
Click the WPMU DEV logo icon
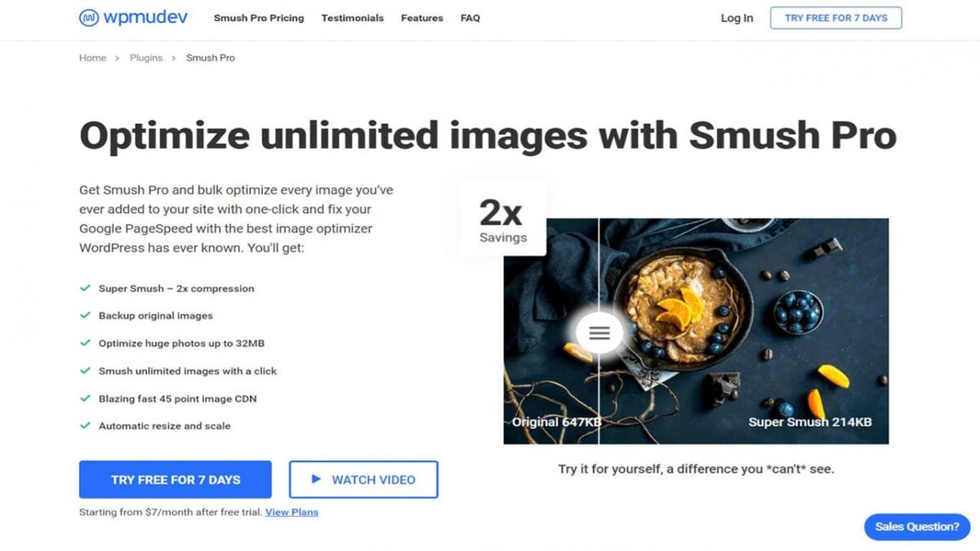coord(89,18)
